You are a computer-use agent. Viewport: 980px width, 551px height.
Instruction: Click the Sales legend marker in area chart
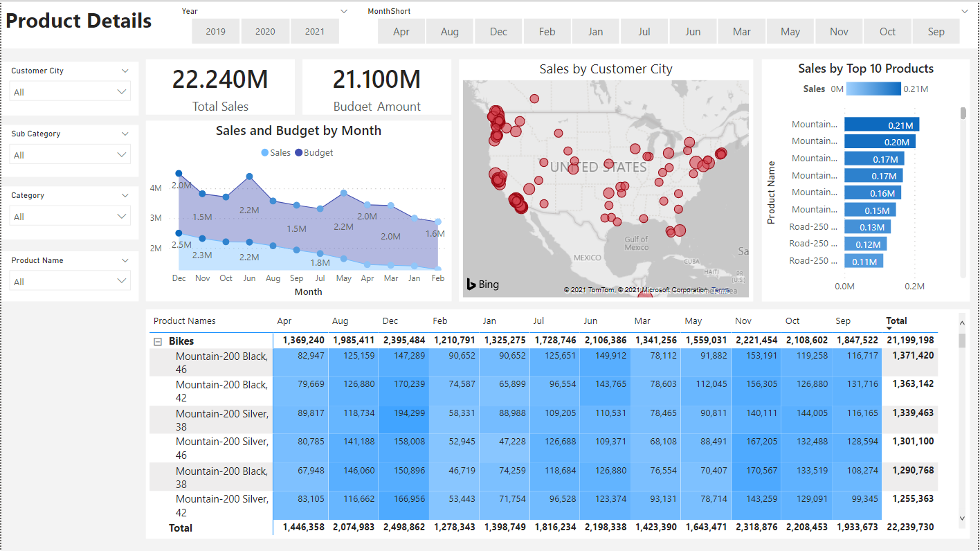265,153
